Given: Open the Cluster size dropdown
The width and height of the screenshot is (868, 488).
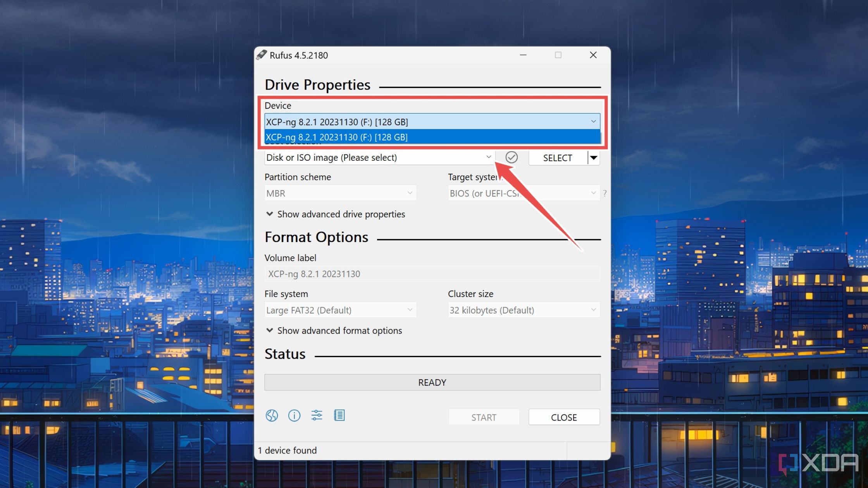Looking at the screenshot, I should click(524, 310).
